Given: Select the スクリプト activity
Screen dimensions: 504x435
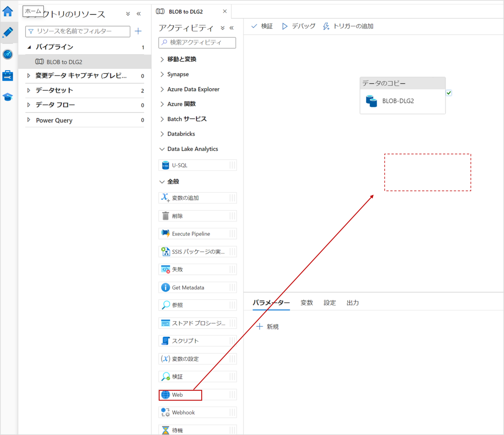Looking at the screenshot, I should 197,341.
